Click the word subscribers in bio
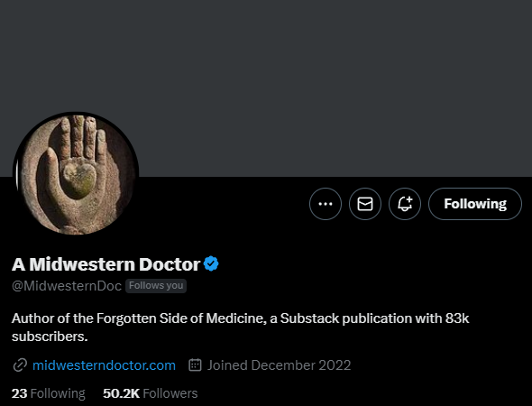The image size is (532, 406). pyautogui.click(x=50, y=337)
